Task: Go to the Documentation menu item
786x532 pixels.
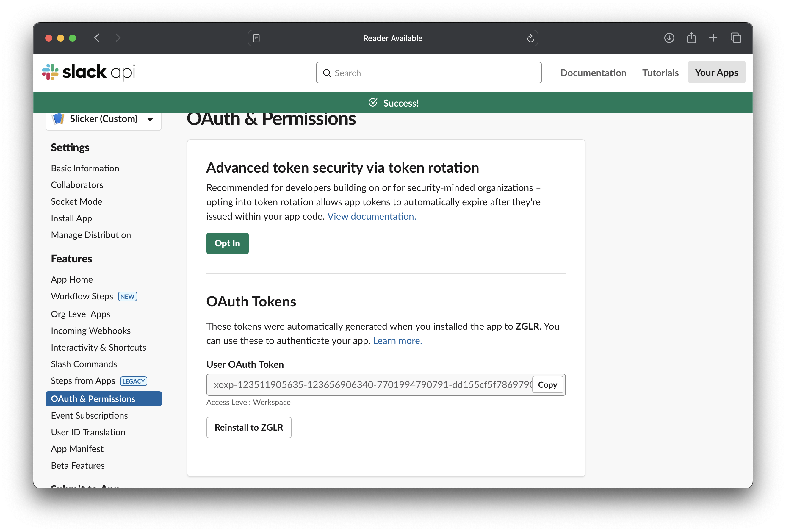Action: 593,73
